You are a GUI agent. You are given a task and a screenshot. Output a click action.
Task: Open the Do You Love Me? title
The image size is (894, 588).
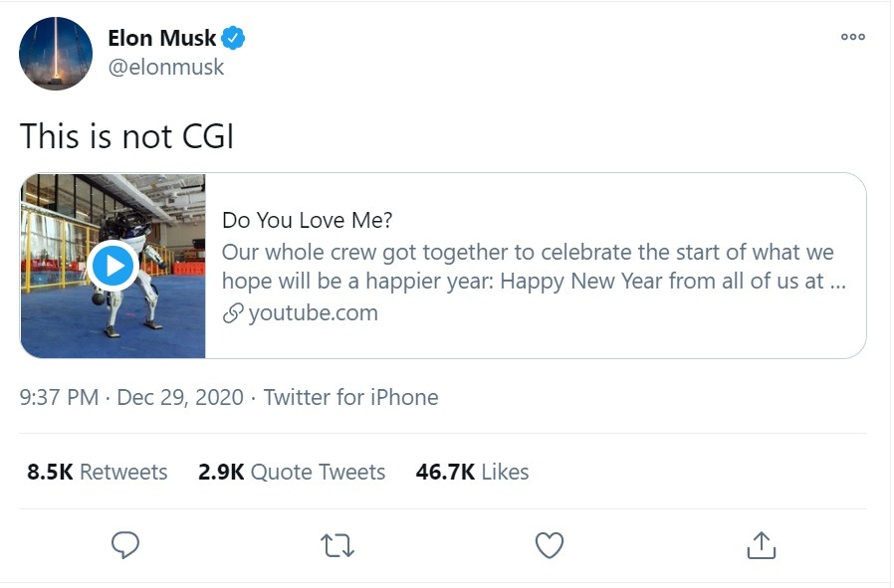coord(307,220)
